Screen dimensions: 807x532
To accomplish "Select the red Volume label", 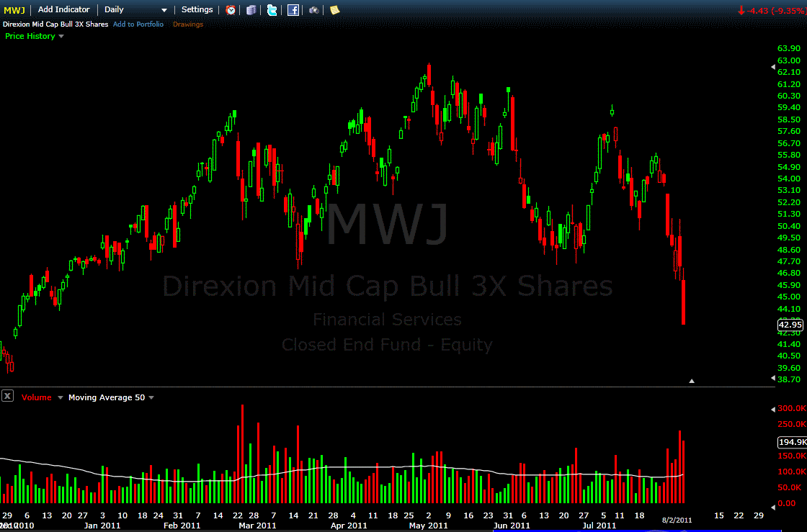I will pos(36,397).
